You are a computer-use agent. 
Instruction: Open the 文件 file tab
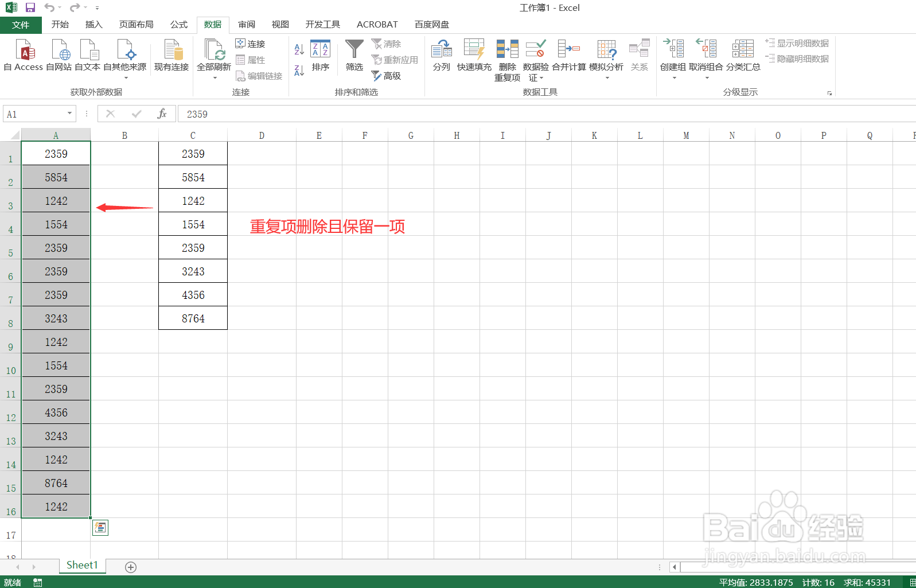coord(21,25)
